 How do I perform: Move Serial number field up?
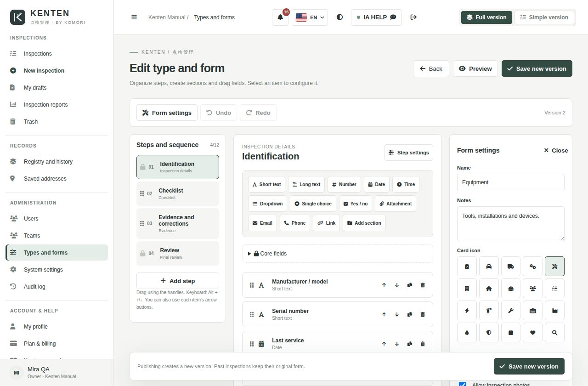click(x=384, y=314)
